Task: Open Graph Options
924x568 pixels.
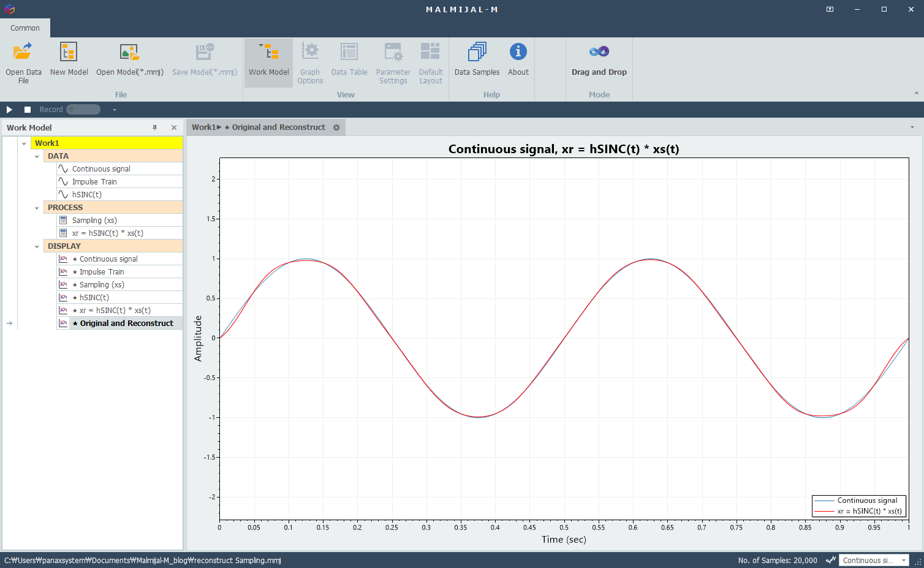Action: pos(310,63)
